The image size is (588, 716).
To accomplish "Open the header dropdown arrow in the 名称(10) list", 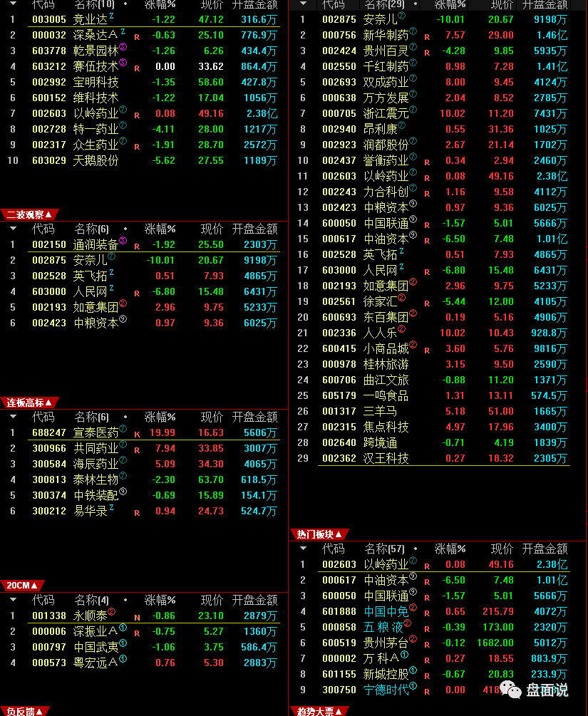I will [x=14, y=4].
